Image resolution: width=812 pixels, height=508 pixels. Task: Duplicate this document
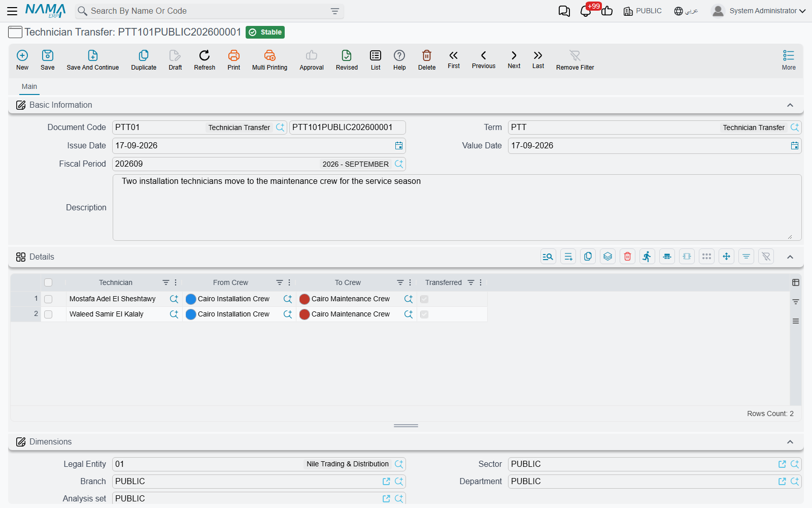(144, 60)
